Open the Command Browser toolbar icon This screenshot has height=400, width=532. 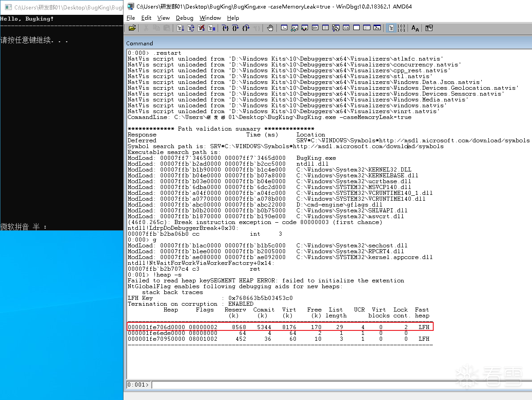(377, 28)
